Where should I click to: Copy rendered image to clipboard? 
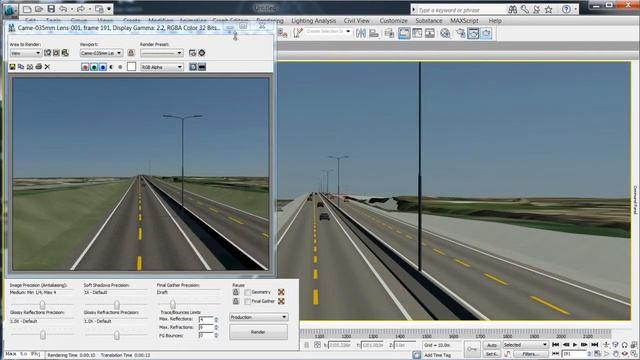21,67
